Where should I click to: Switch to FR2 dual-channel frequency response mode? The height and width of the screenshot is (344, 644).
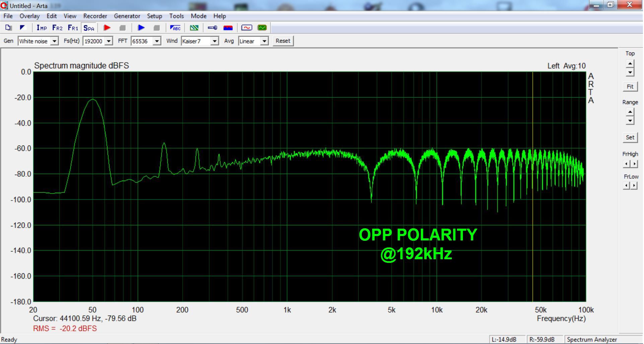click(57, 28)
